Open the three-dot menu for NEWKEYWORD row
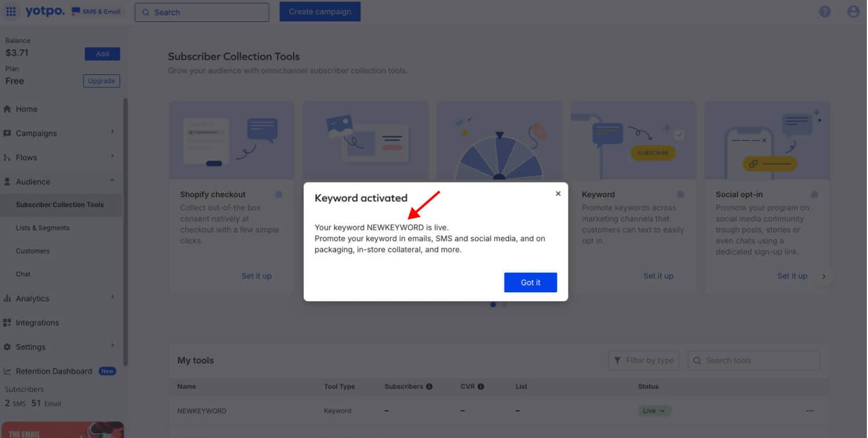The height and width of the screenshot is (438, 868). [809, 411]
